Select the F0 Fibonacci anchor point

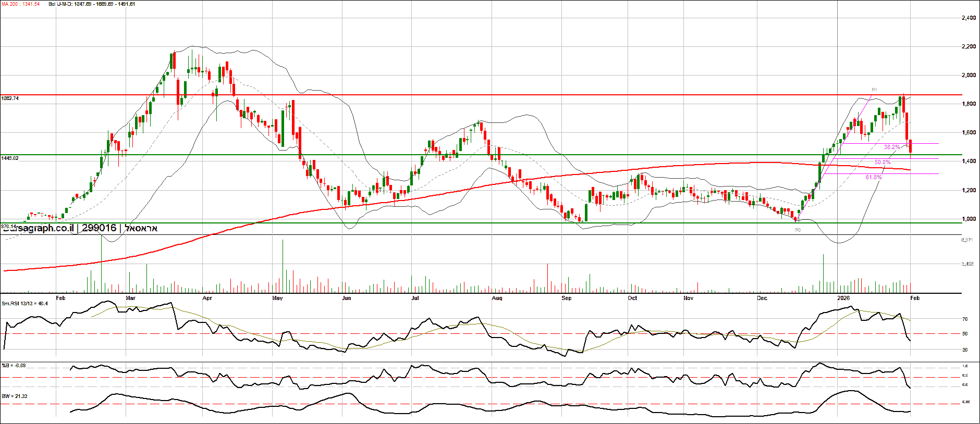(798, 230)
